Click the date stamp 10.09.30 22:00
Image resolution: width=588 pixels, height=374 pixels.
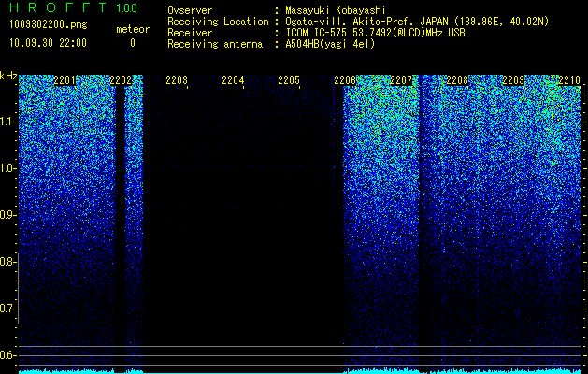pyautogui.click(x=48, y=43)
